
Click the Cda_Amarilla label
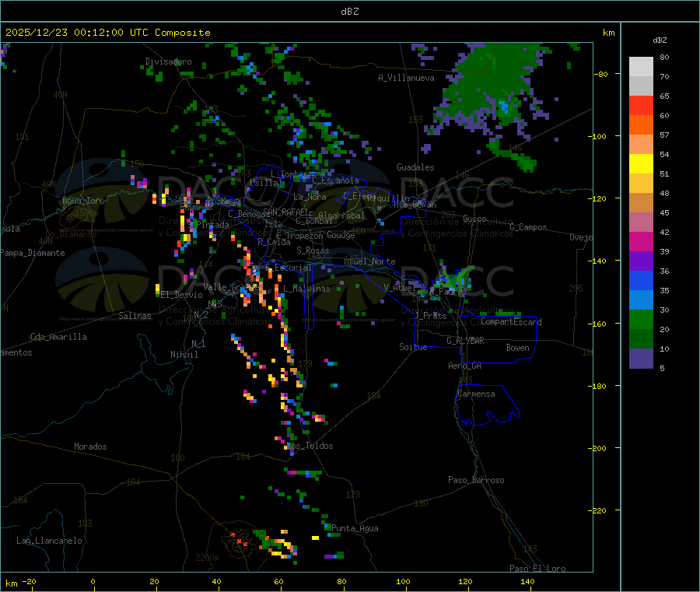tap(58, 337)
